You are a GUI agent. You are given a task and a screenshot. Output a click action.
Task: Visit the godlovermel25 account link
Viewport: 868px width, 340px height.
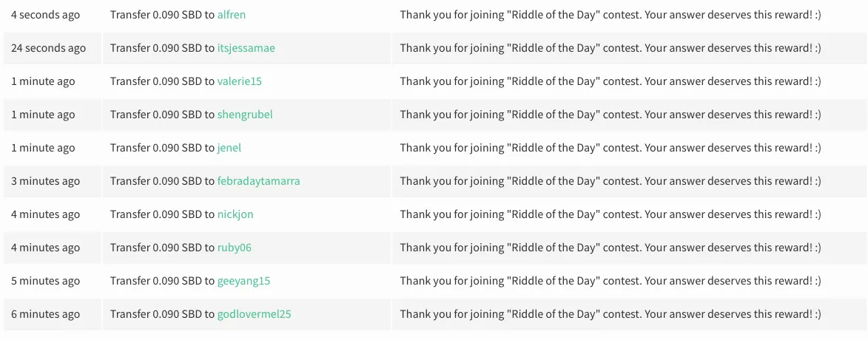pyautogui.click(x=254, y=314)
